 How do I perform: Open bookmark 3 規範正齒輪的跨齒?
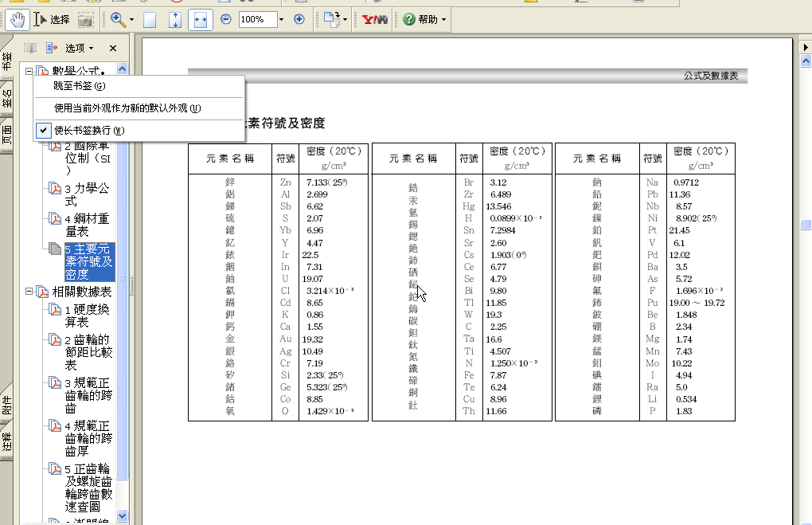point(88,395)
